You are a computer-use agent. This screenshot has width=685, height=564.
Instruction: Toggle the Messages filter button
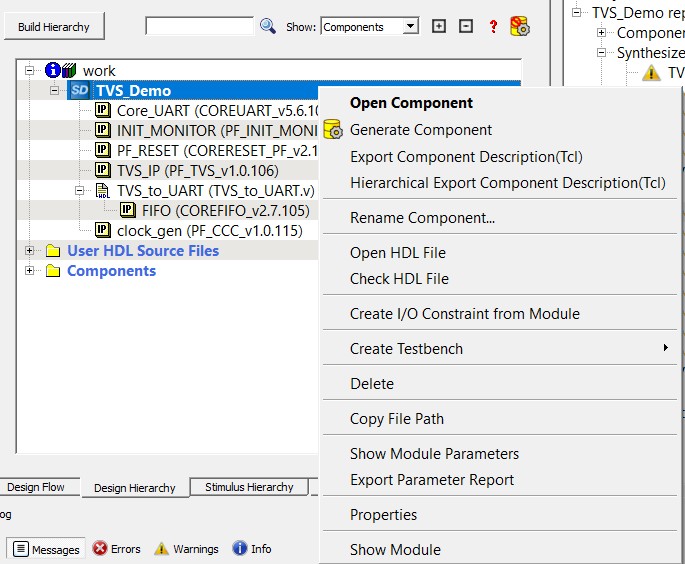pos(46,549)
